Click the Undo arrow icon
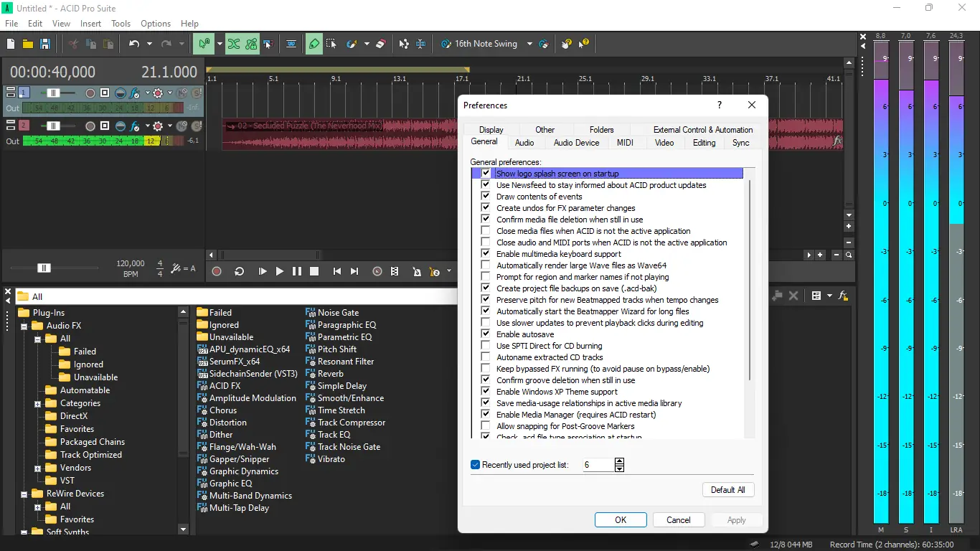This screenshot has height=551, width=980. pyautogui.click(x=134, y=44)
